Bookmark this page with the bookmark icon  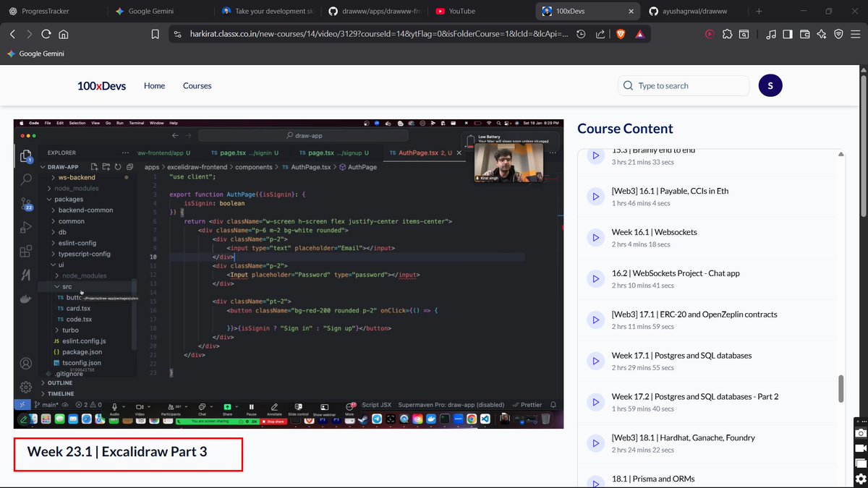[155, 34]
